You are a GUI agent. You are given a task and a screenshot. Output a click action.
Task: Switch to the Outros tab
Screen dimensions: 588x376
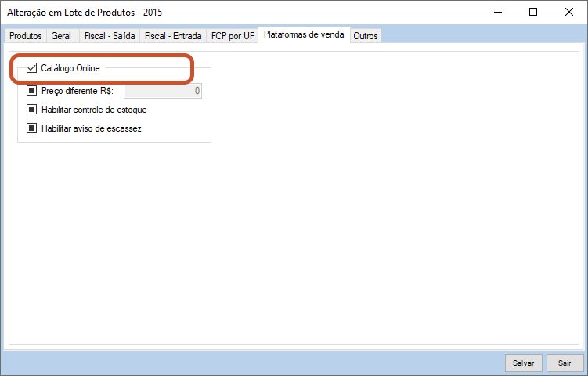366,36
